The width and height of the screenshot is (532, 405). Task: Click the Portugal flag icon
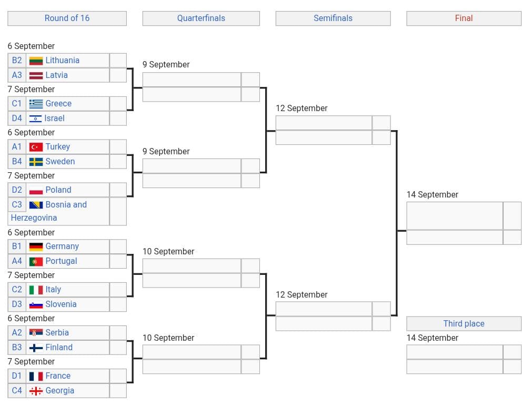pyautogui.click(x=36, y=261)
